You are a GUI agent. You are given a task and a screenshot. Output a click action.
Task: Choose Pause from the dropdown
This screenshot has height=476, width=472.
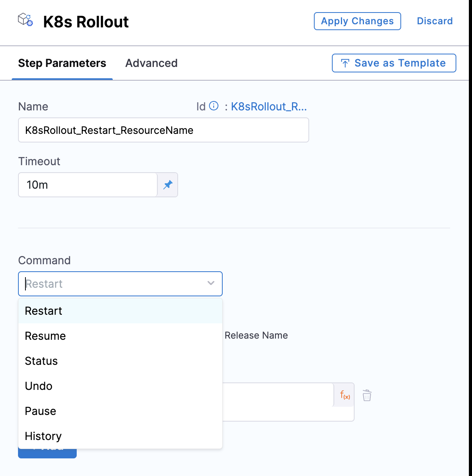pos(40,411)
